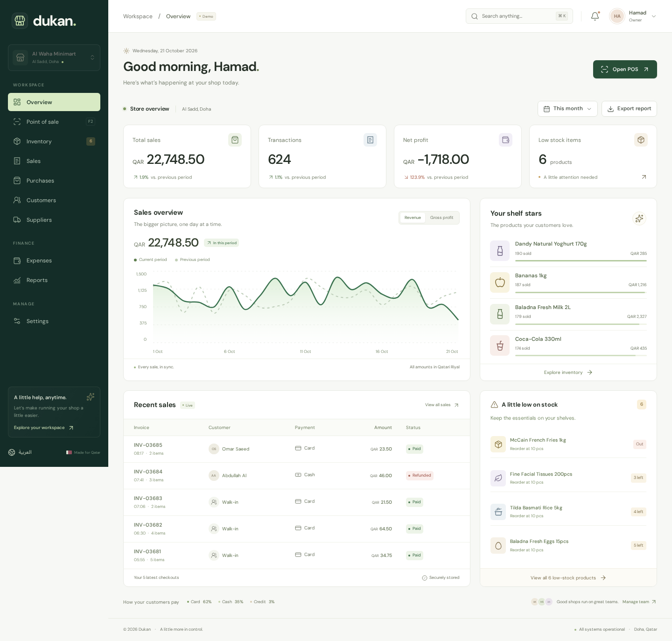The image size is (672, 641).
Task: Click the Tilda Basmati Rice basket icon
Action: tap(498, 512)
